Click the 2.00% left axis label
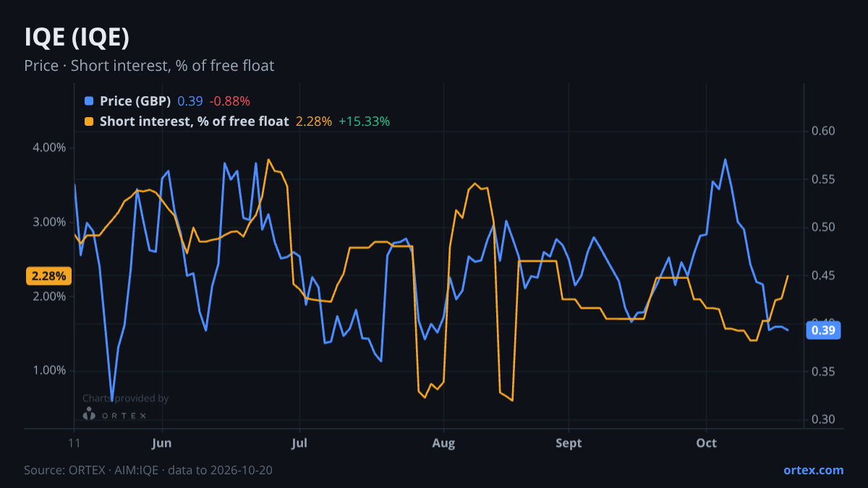This screenshot has height=488, width=868. point(50,296)
